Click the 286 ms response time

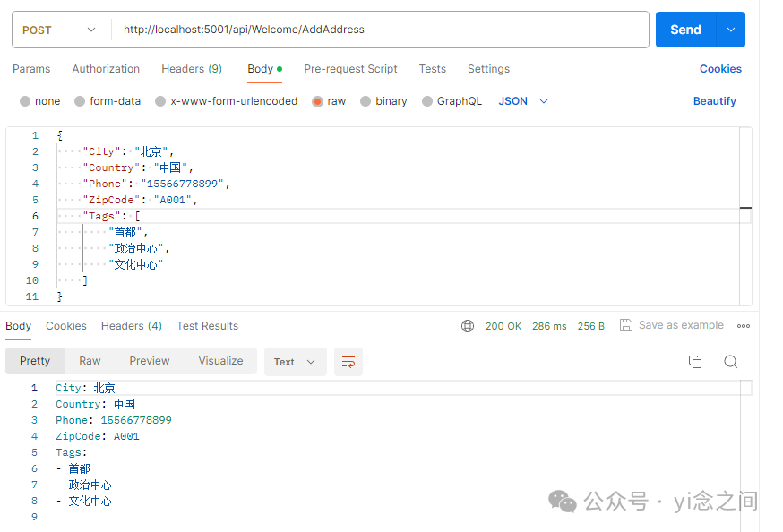549,326
